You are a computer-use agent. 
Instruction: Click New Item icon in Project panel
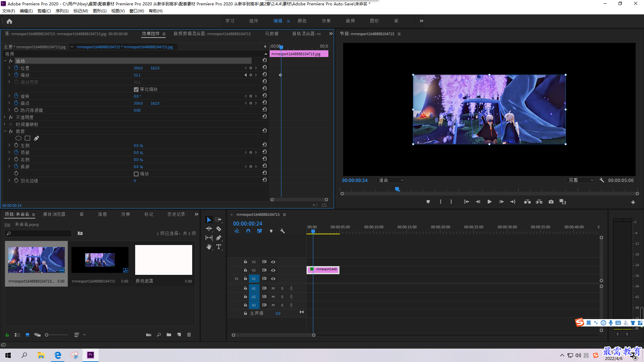coord(179,335)
